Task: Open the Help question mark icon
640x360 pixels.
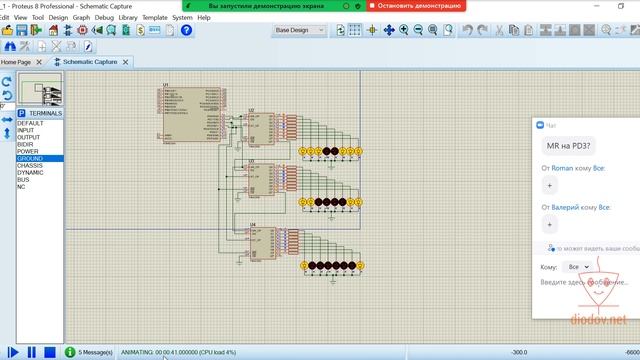Action: [x=186, y=30]
